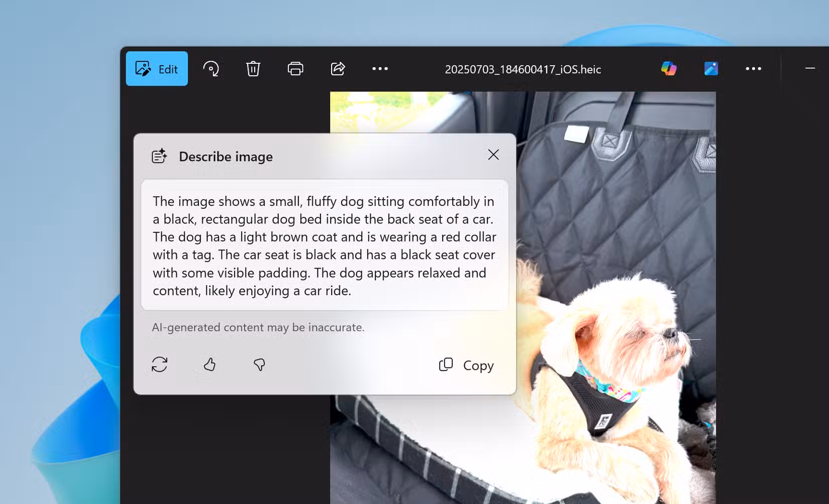829x504 pixels.
Task: Click the Describe image panel title
Action: point(226,157)
